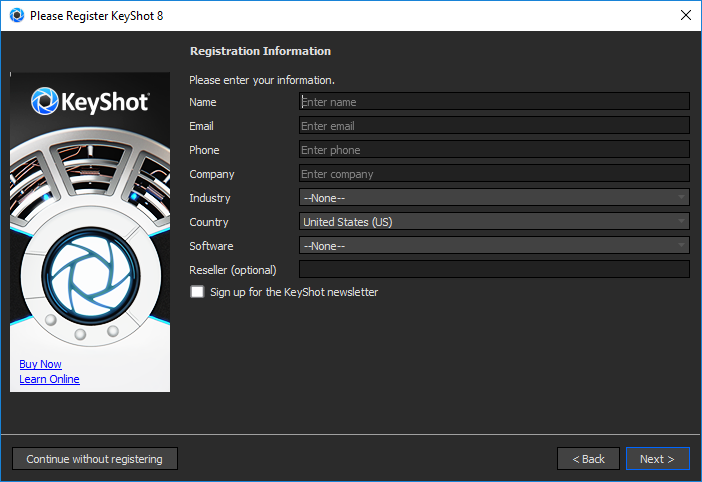Click the Registration Information heading

point(261,51)
